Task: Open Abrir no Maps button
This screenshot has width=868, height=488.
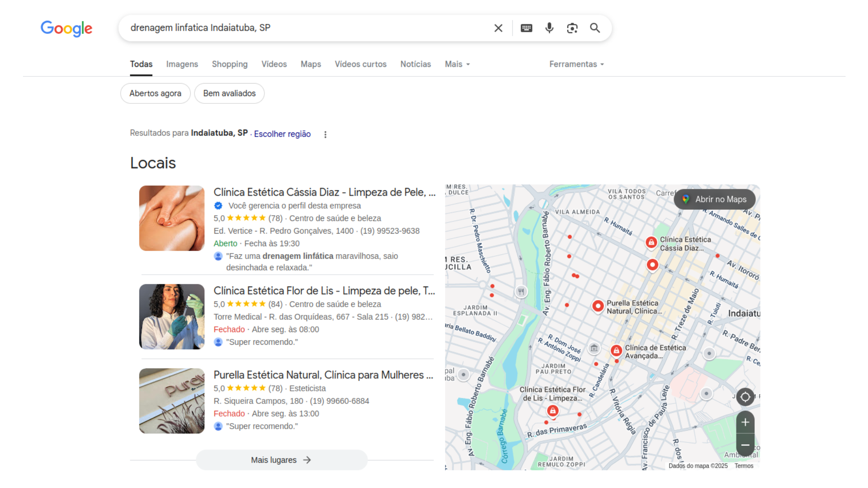Action: (715, 199)
